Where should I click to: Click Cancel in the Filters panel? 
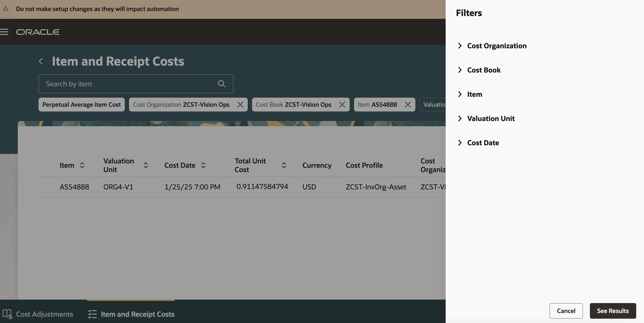566,311
